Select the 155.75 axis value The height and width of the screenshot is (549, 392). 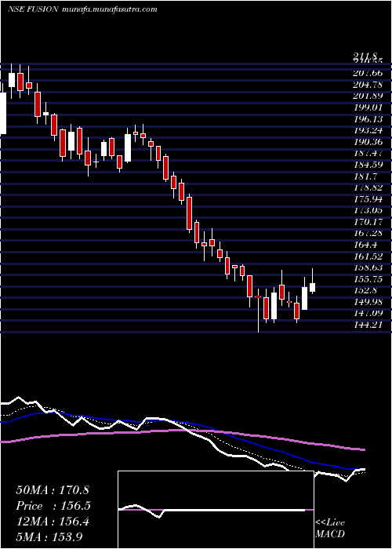pos(368,278)
